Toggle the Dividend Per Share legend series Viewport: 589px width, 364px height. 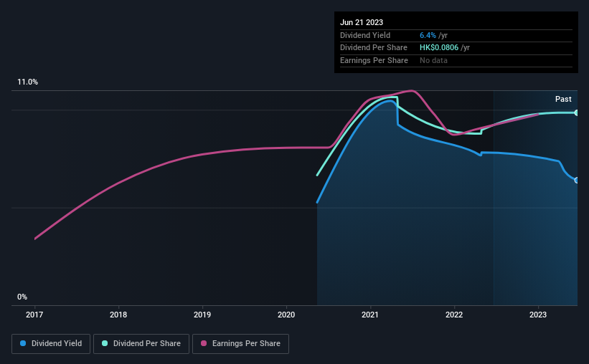click(141, 344)
